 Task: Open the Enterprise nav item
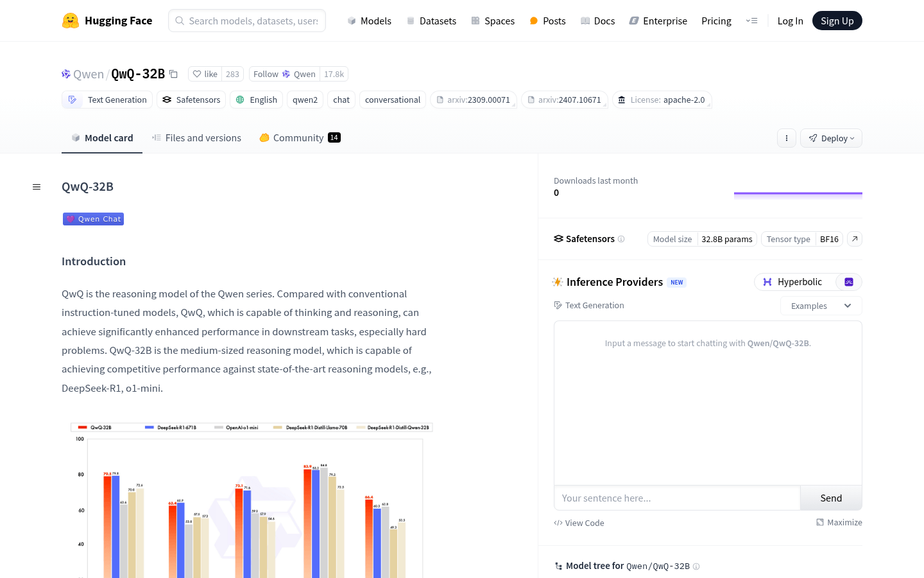click(x=658, y=21)
